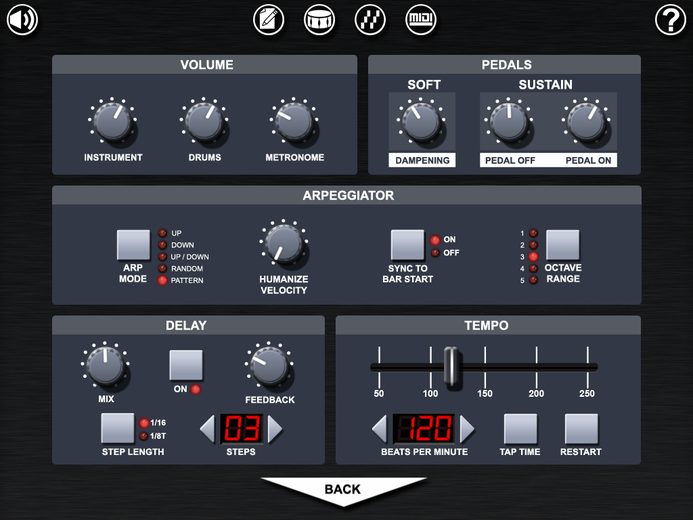Viewport: 693px width, 520px height.
Task: Select the 1/8T step length LED
Action: 144,436
